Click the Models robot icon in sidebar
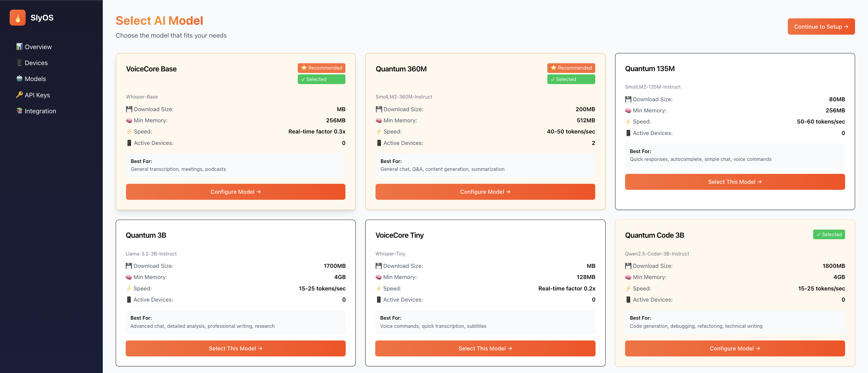 click(20, 79)
